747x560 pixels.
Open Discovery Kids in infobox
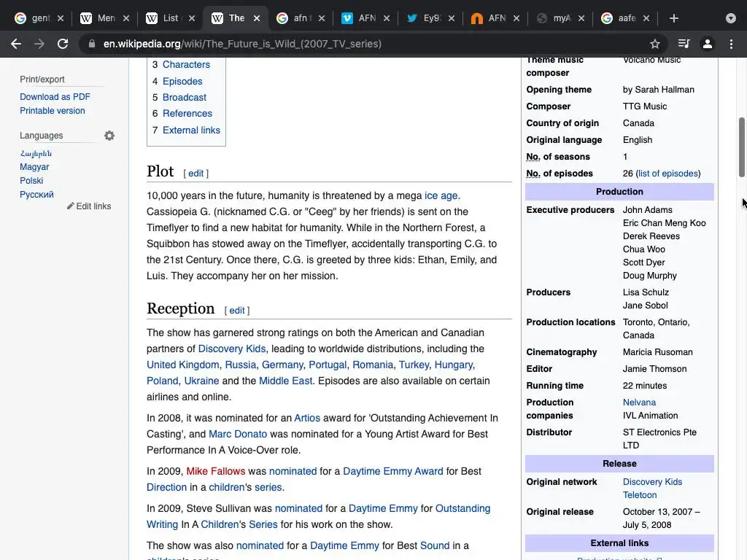coord(652,482)
